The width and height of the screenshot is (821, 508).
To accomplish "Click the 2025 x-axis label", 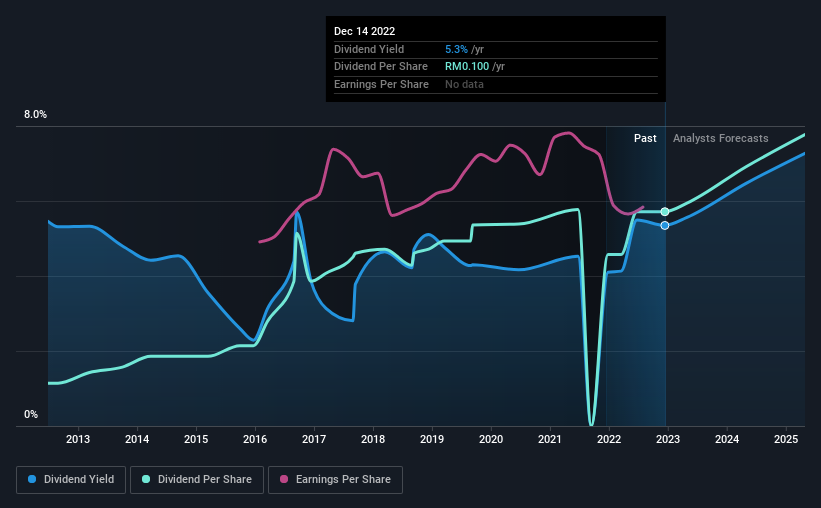I will (x=786, y=439).
